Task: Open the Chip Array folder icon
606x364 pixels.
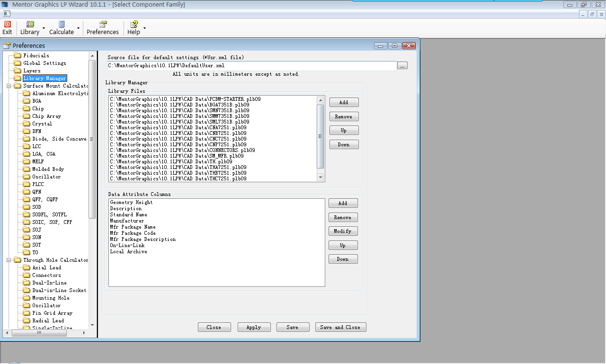Action: [27, 116]
